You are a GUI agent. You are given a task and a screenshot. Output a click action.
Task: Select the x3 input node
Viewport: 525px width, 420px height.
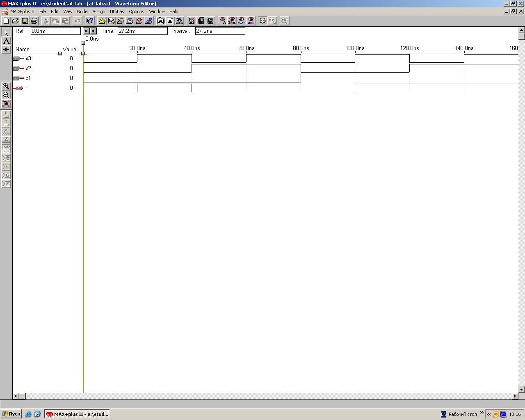[22, 58]
